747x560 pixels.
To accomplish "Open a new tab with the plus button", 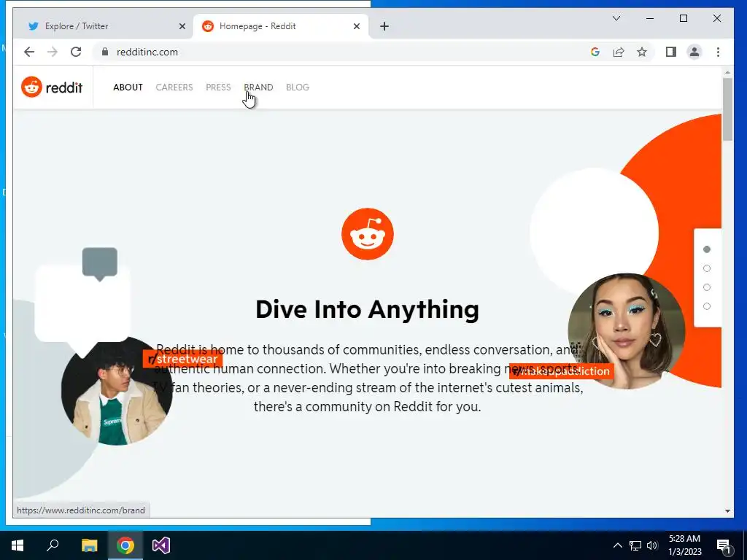I will [x=384, y=26].
